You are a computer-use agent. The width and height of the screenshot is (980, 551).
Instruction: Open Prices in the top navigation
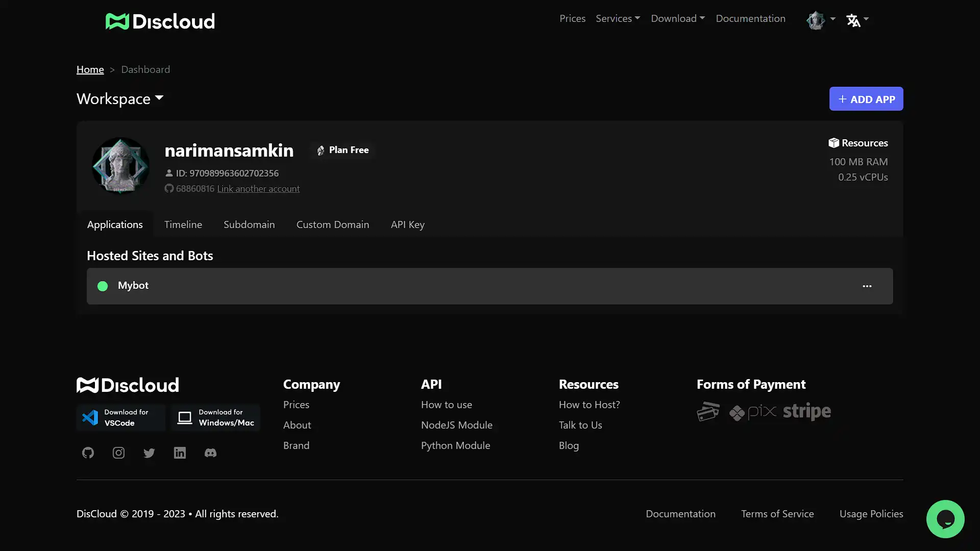pyautogui.click(x=572, y=18)
